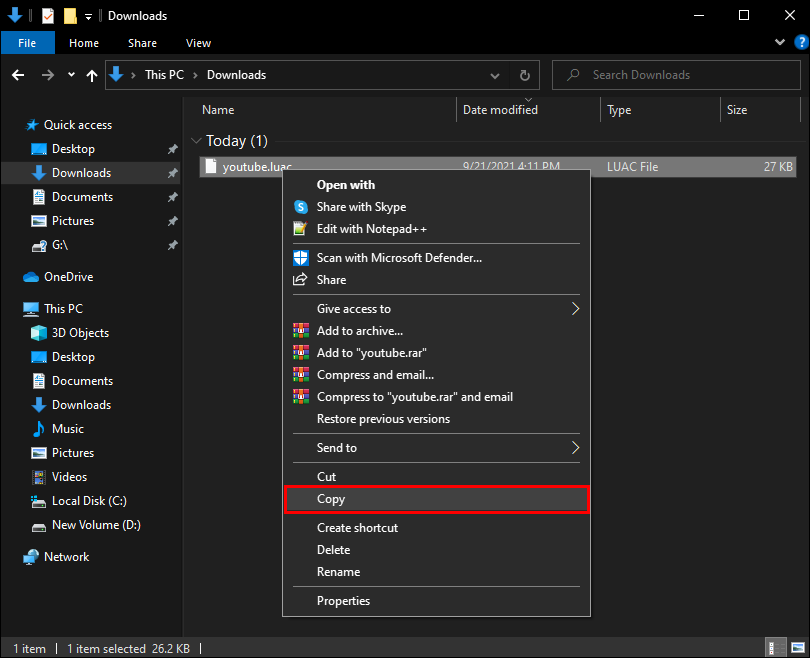
Task: Click the Notepad++ icon in context menu
Action: pos(300,229)
